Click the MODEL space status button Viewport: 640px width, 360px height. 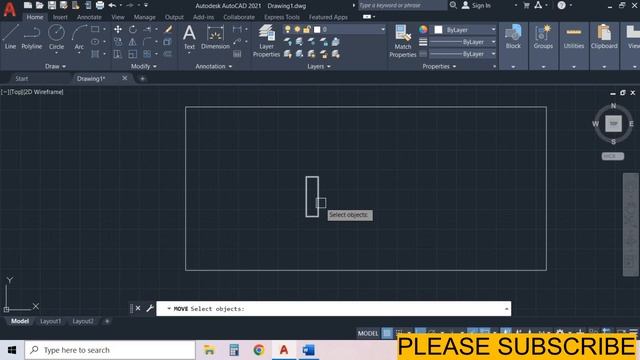[368, 333]
